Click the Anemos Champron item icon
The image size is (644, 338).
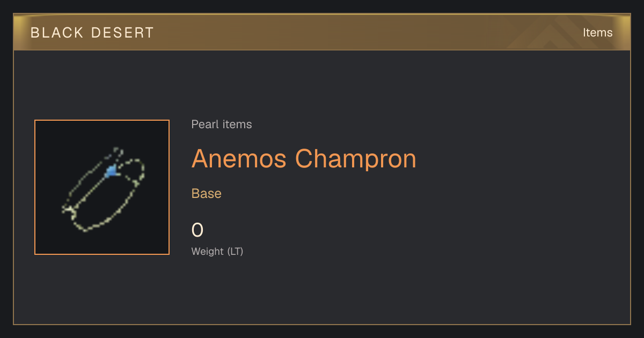pos(102,187)
